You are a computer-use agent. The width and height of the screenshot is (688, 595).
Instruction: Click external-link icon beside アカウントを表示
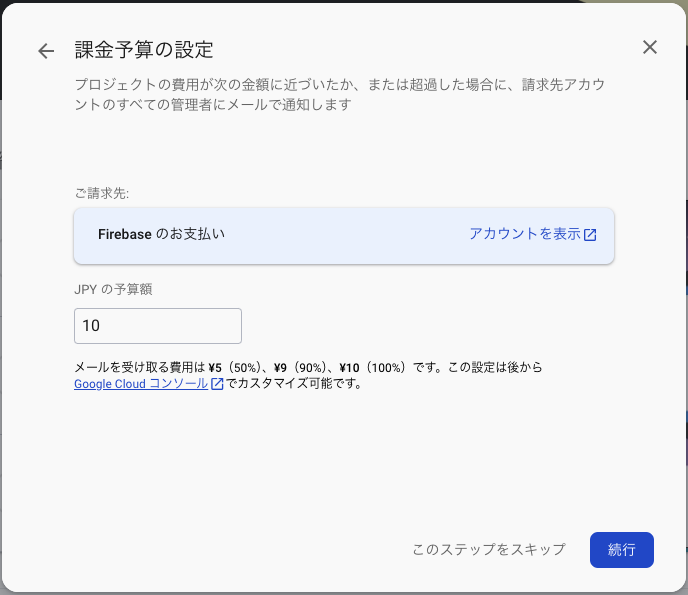pos(590,235)
